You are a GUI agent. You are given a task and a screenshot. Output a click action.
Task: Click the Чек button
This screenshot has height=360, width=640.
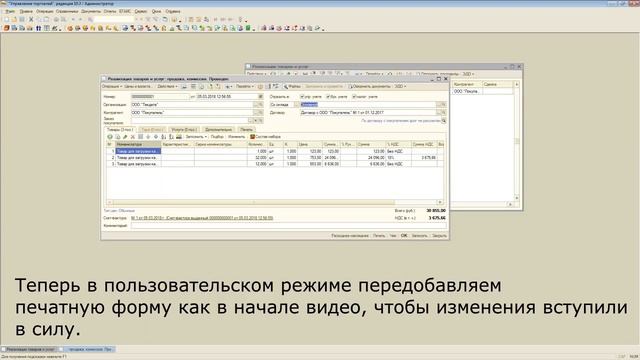click(x=393, y=236)
